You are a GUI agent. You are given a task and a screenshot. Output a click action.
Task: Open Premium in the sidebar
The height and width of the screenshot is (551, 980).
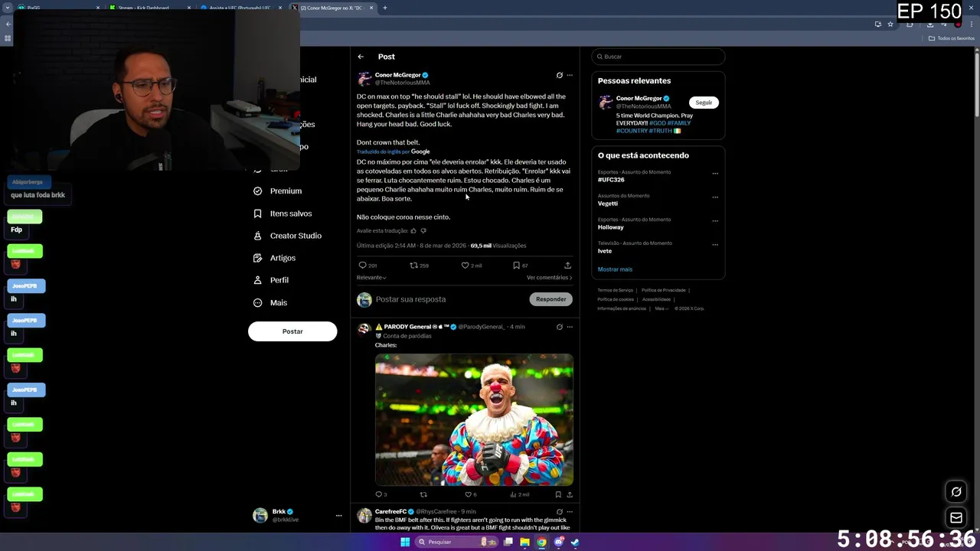pos(277,191)
